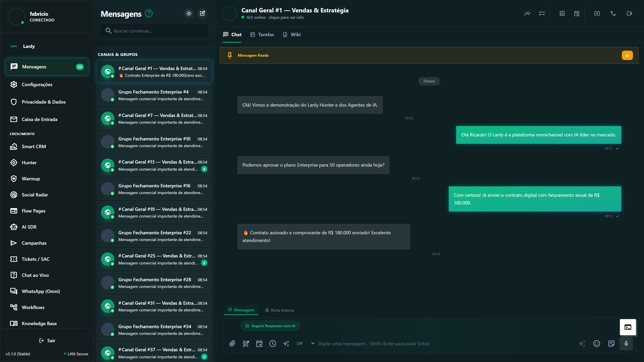Viewport: 644px width, 362px height.
Task: Open fabricio profile avatar
Action: [x=16, y=16]
